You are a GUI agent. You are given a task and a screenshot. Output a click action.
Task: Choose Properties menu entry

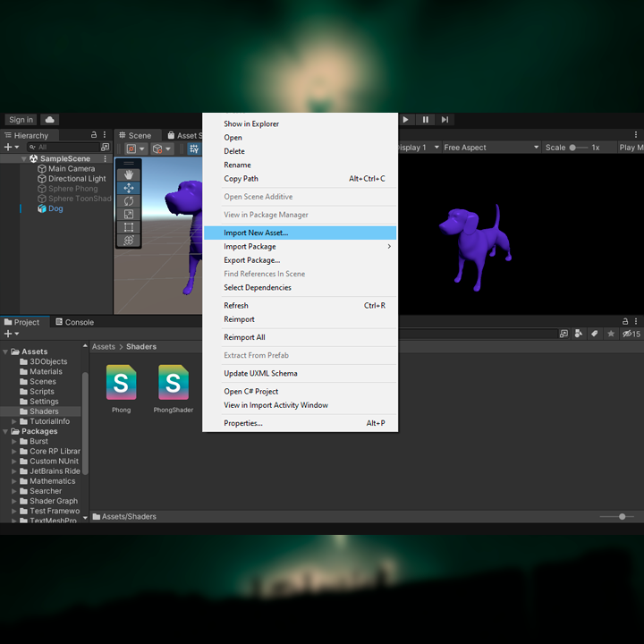[x=300, y=423]
